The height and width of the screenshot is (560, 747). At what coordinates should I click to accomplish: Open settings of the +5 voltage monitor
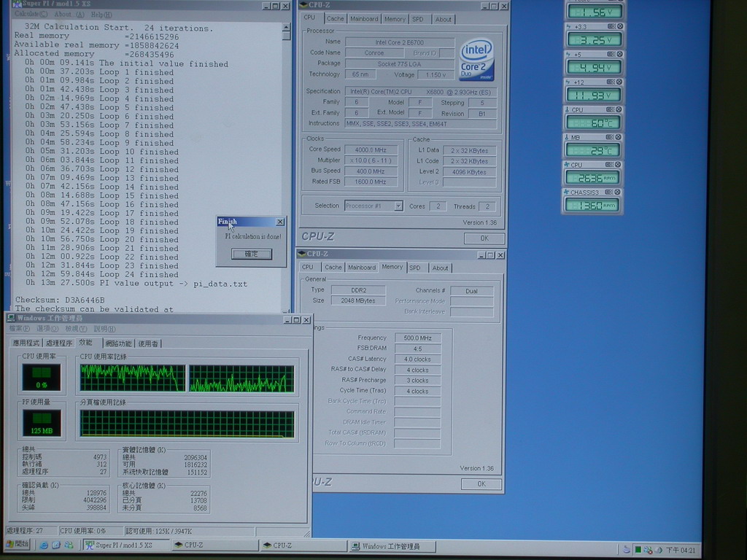(611, 54)
